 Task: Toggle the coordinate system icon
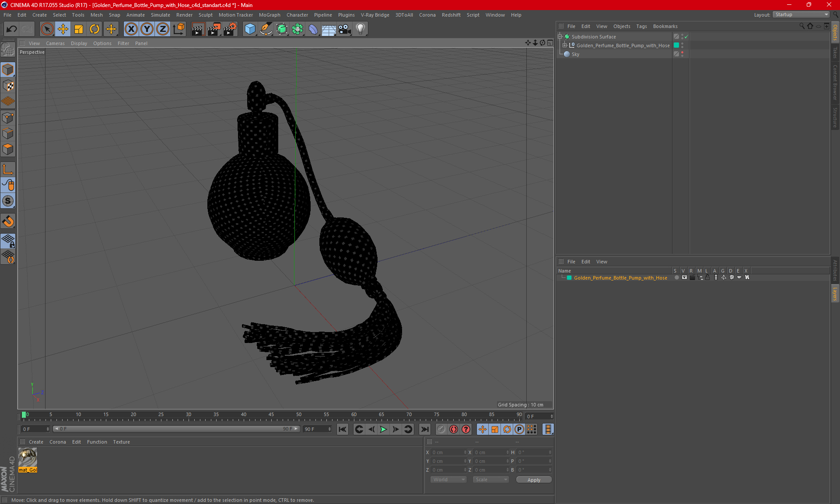click(178, 29)
